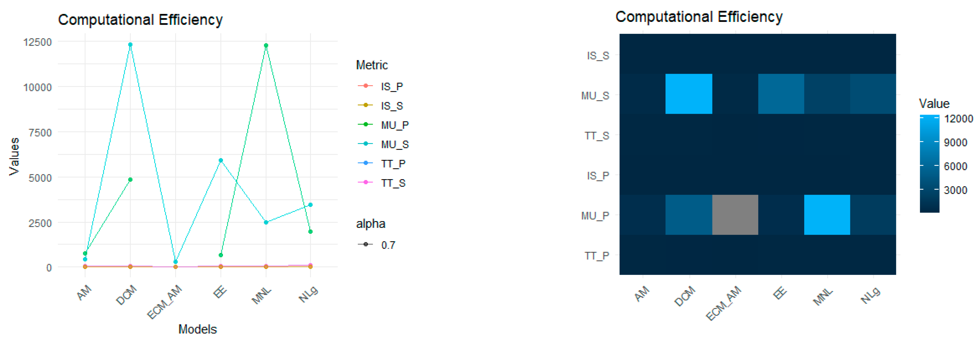Screen dimensions: 980x342
Task: Click the MU_P legend marker
Action: pos(365,125)
